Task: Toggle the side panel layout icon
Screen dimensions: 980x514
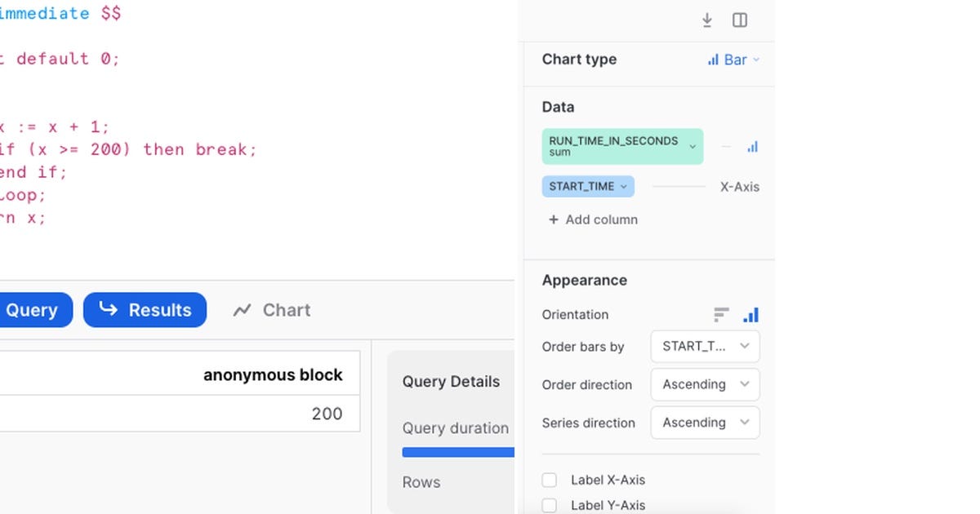Action: [x=740, y=20]
